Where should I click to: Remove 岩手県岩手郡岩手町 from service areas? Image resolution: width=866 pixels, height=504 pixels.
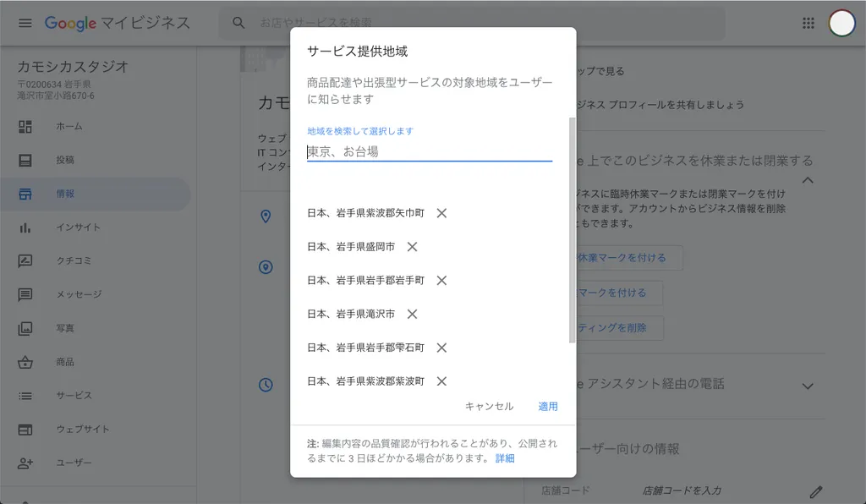[x=441, y=281]
